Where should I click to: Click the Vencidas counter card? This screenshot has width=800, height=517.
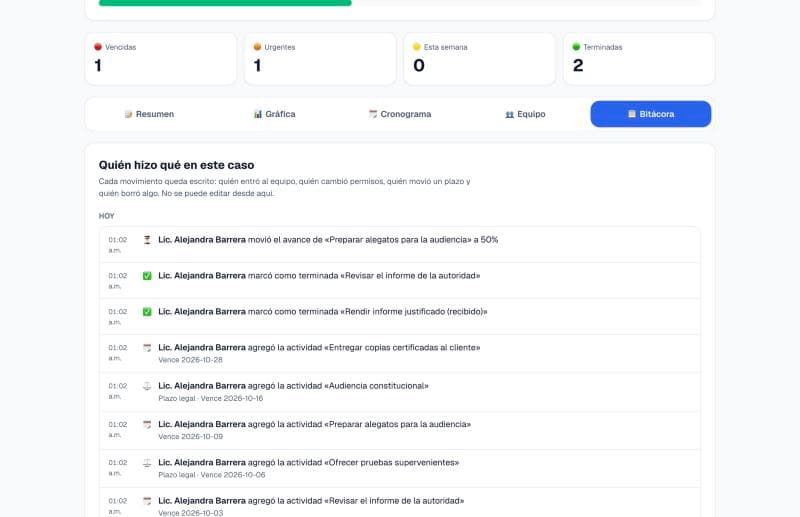(161, 59)
